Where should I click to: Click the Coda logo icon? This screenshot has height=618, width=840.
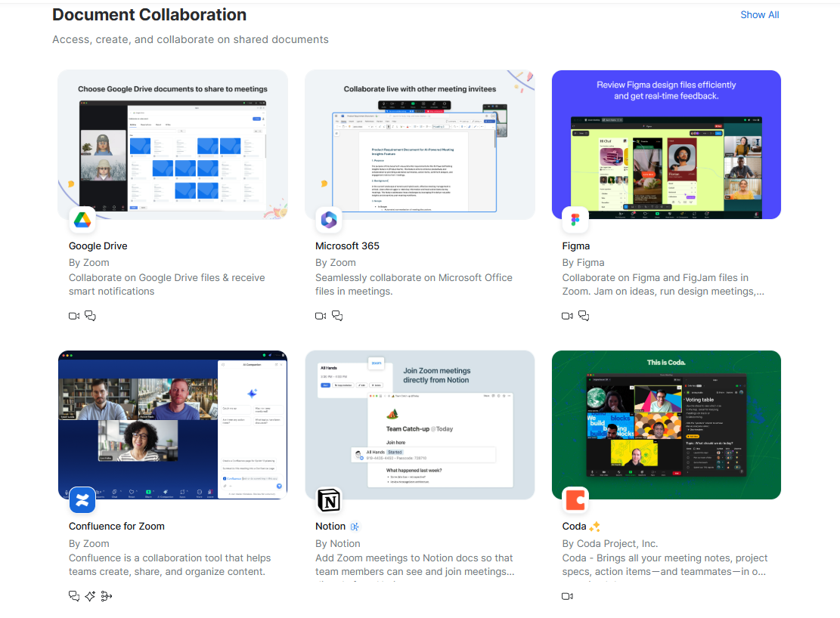575,500
